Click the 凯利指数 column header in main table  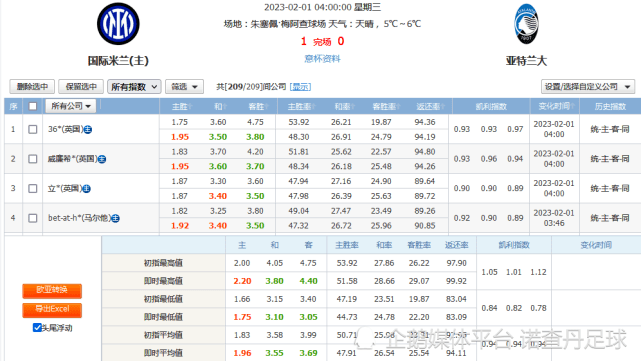point(491,107)
